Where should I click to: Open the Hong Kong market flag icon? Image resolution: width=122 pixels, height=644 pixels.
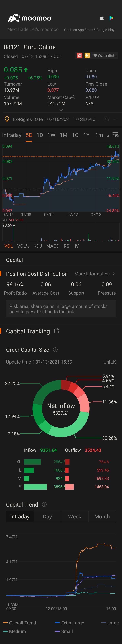click(80, 55)
